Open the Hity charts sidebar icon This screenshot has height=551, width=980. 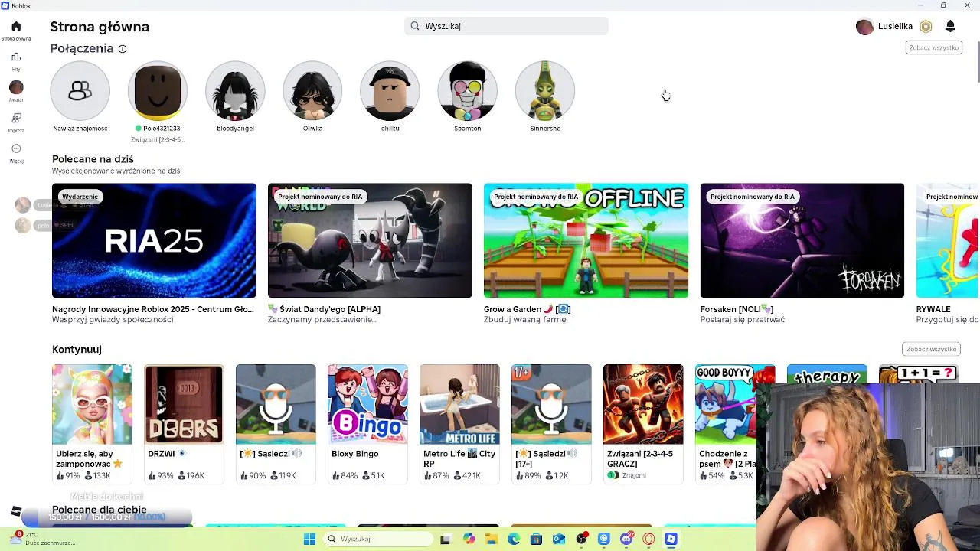click(x=16, y=57)
